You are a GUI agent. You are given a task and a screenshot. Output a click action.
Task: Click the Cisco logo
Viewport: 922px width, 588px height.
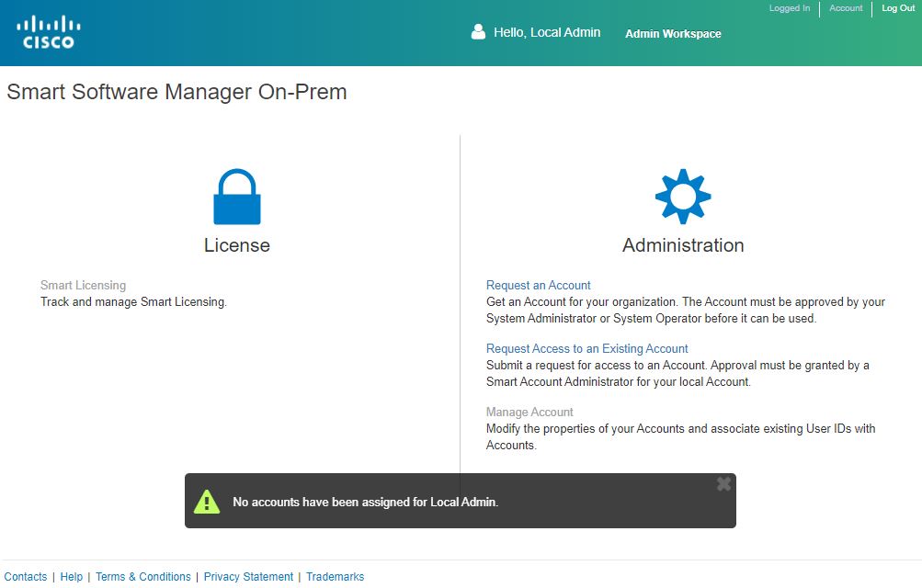[49, 32]
